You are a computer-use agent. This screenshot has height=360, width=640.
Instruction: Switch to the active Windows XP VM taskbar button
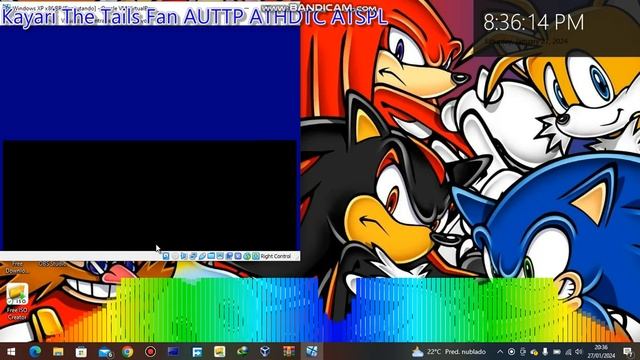(x=312, y=351)
